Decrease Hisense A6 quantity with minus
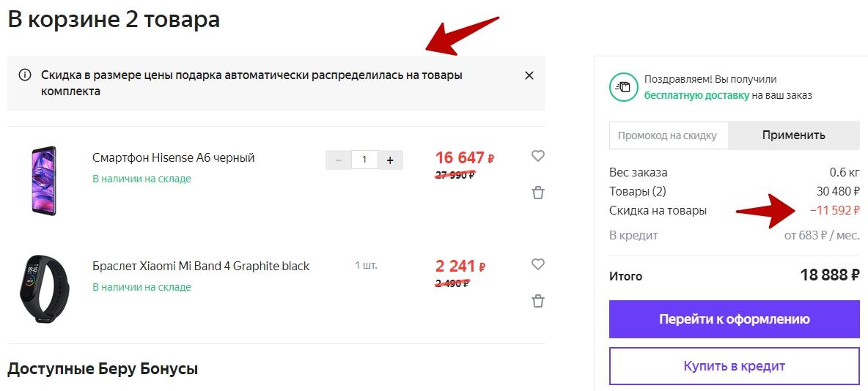The height and width of the screenshot is (391, 868). click(338, 160)
